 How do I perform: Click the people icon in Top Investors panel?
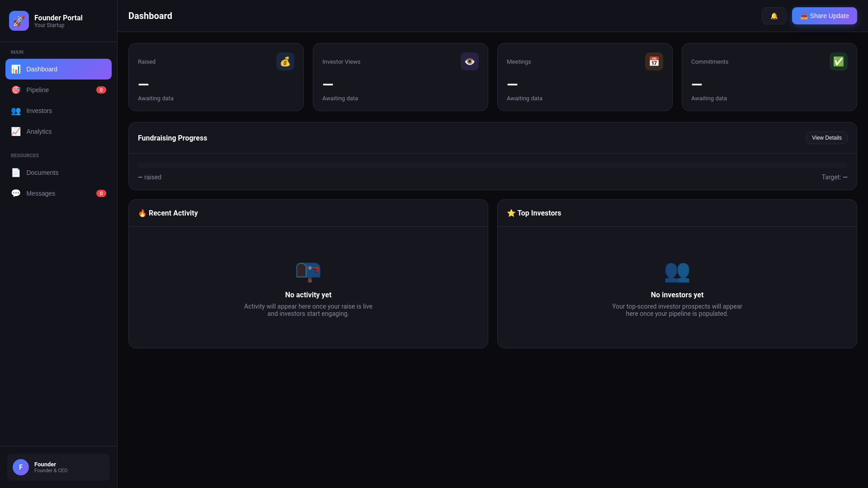[x=677, y=272]
